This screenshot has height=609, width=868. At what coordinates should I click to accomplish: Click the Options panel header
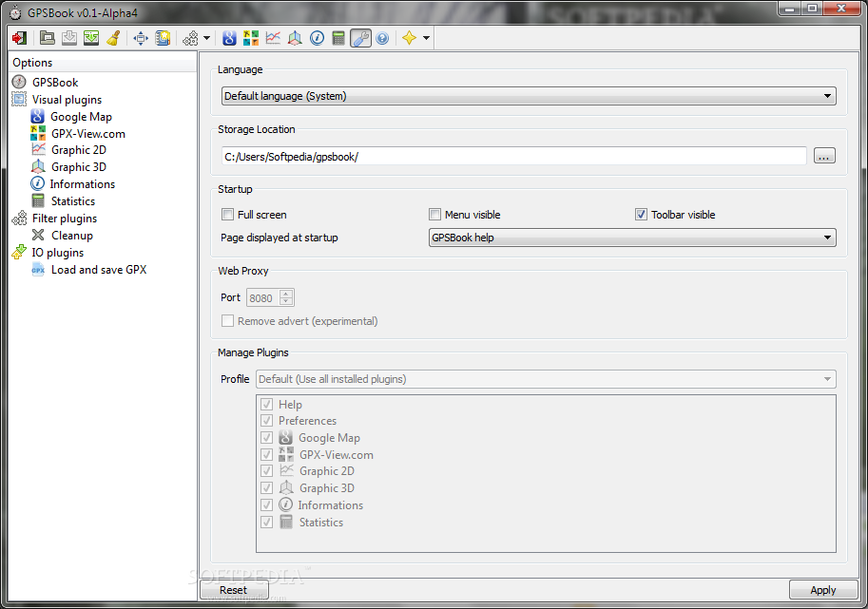coord(103,63)
